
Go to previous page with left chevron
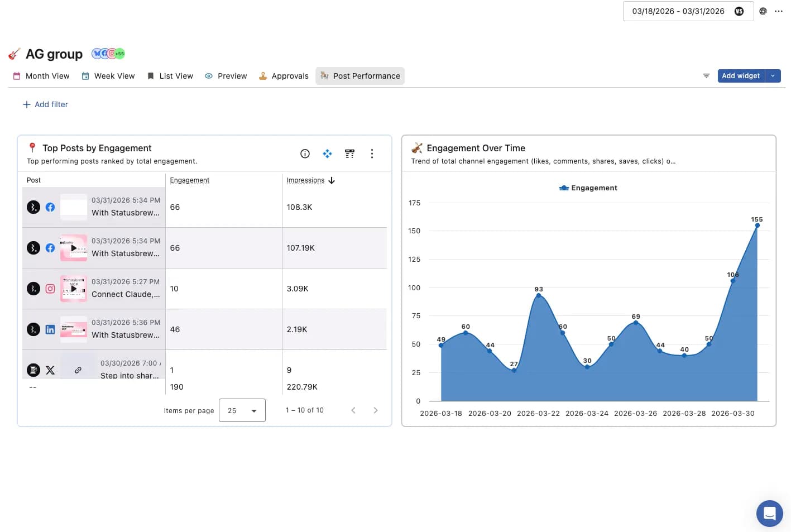click(353, 410)
